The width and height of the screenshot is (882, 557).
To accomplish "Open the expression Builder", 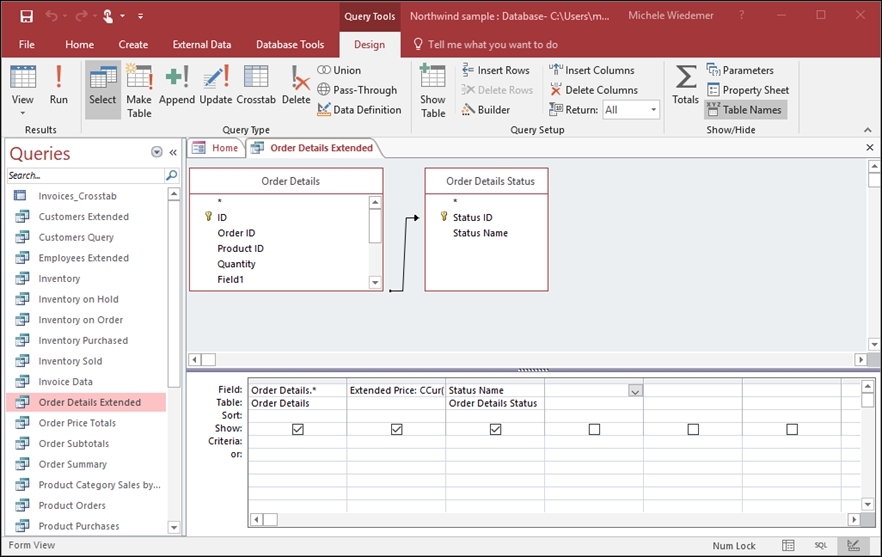I will (x=486, y=110).
